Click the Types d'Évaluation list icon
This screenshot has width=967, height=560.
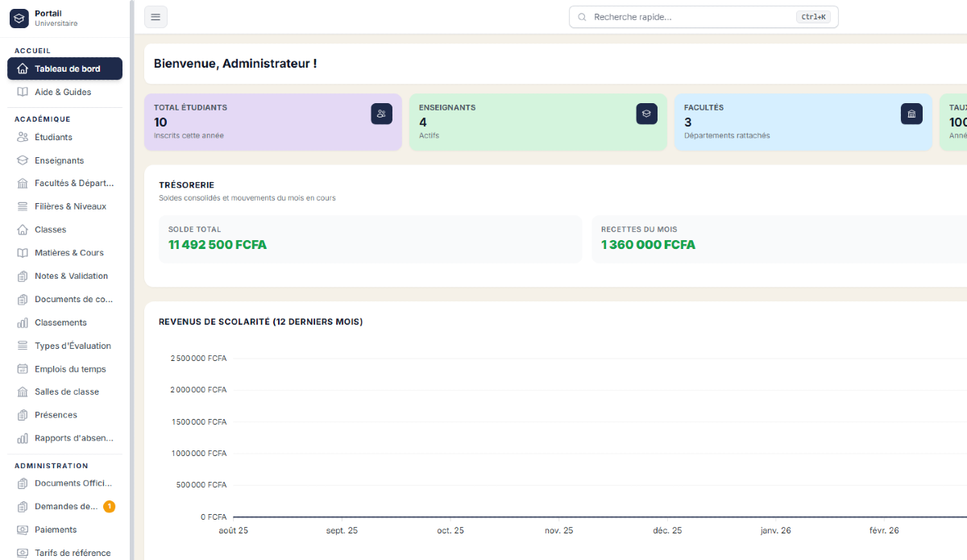(23, 346)
